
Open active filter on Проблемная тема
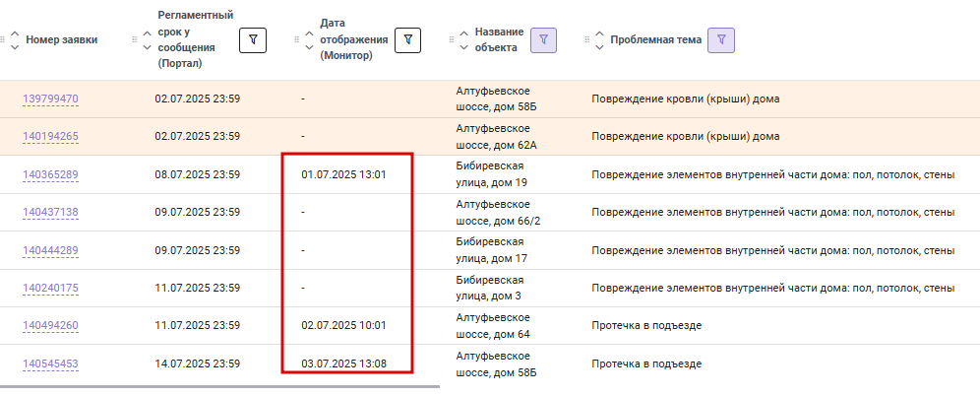(721, 40)
